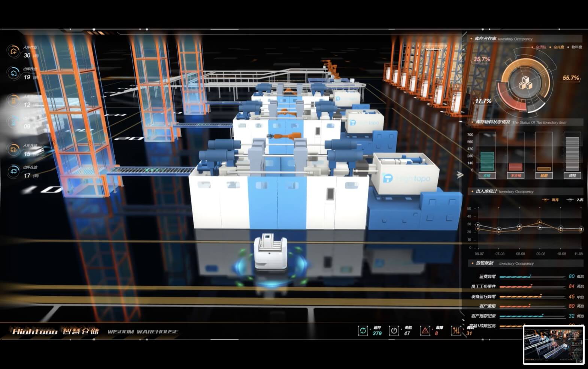This screenshot has height=369, width=588.
Task: Click the shutdown count 47
Action: tap(407, 333)
